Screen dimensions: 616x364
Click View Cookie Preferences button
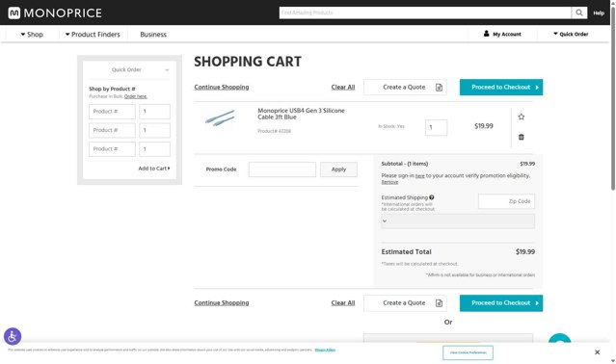pos(468,352)
